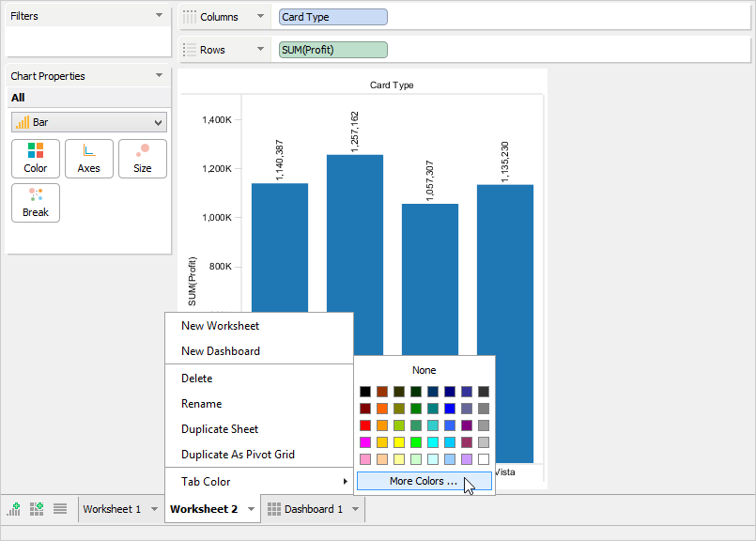Click the Rows shelf grip icon

tap(190, 50)
